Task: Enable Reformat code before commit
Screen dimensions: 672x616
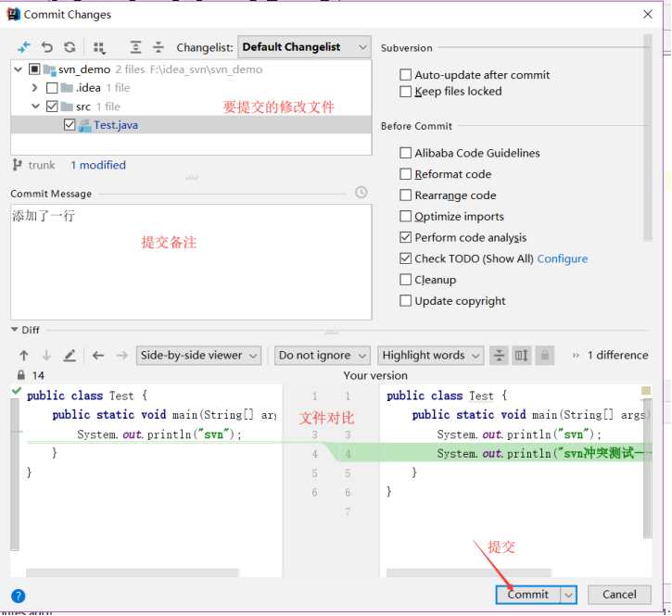Action: [x=405, y=174]
